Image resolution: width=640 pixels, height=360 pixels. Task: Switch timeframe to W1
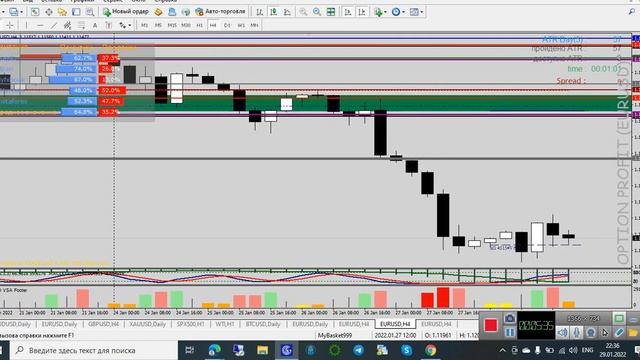pos(241,25)
